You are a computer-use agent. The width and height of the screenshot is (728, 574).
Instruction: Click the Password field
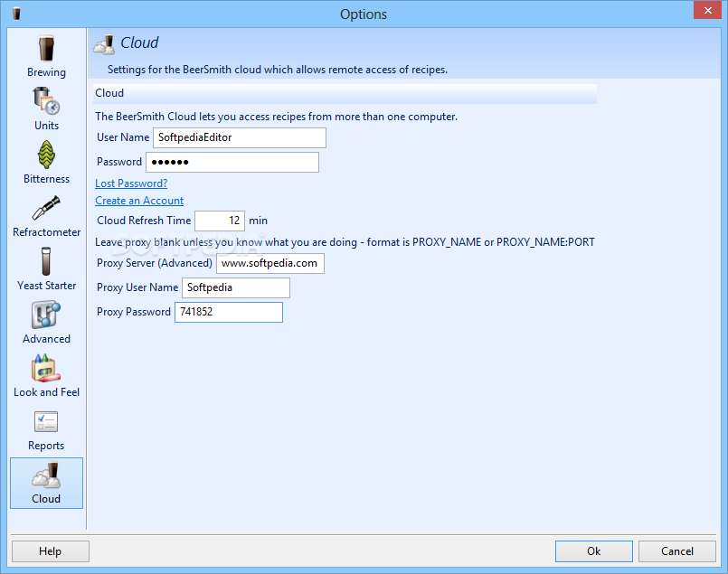[232, 162]
